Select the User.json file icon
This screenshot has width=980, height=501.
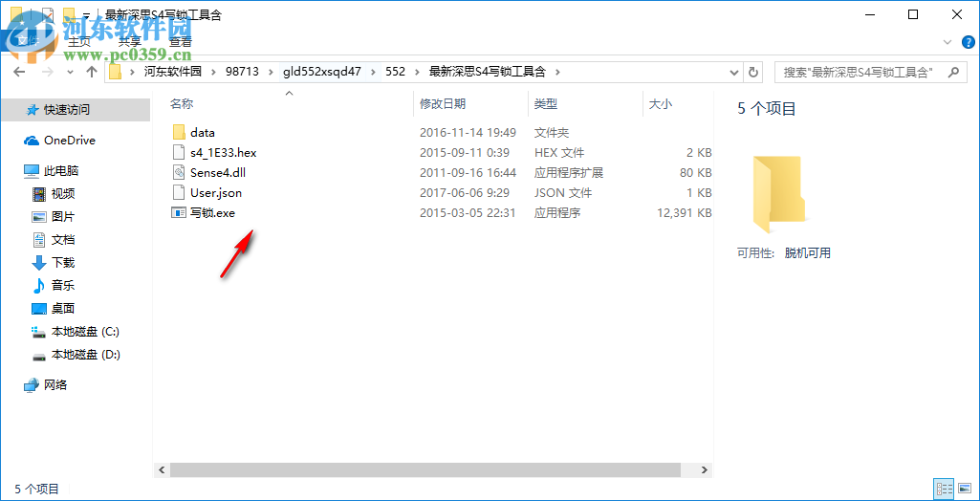[x=179, y=192]
